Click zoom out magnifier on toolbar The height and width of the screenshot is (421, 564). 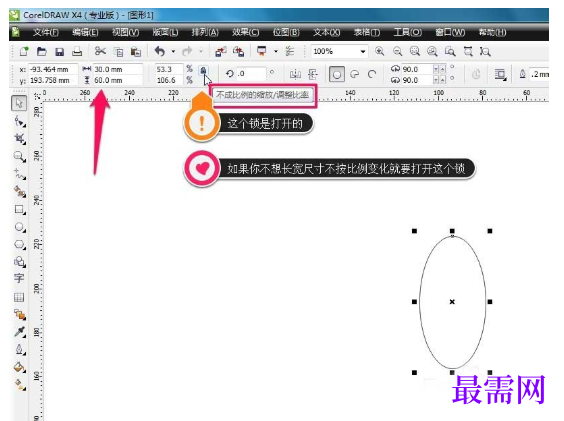[x=397, y=51]
